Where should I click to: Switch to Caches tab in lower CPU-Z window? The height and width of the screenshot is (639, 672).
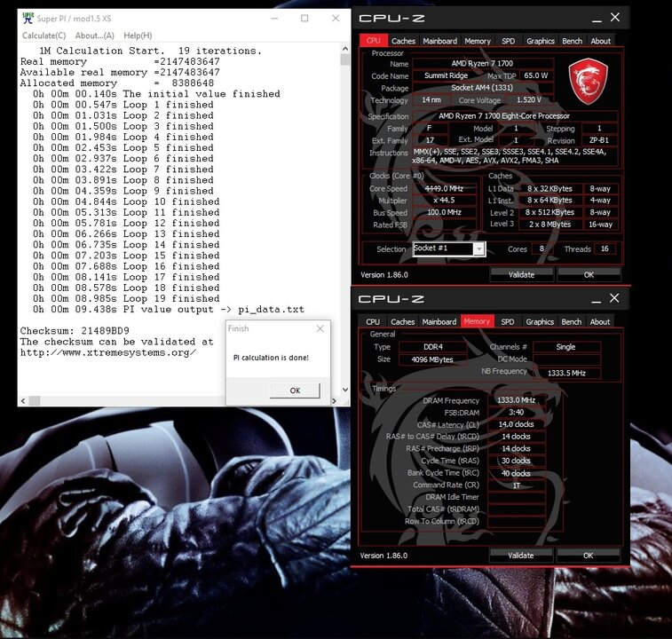pos(402,322)
